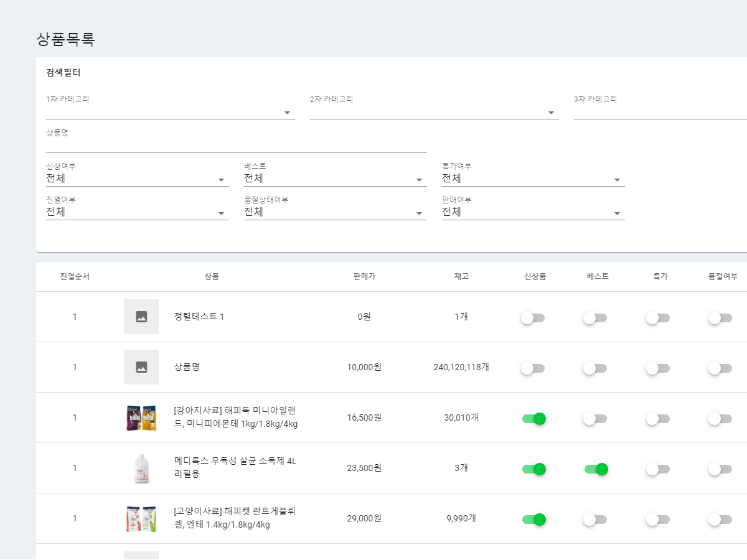Open the 판매여부 filter dropdown
The width and height of the screenshot is (747, 560).
tap(533, 212)
